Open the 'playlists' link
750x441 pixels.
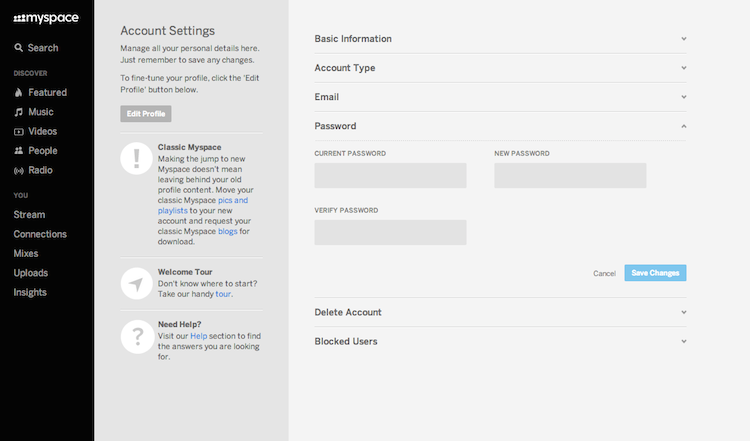tap(173, 211)
